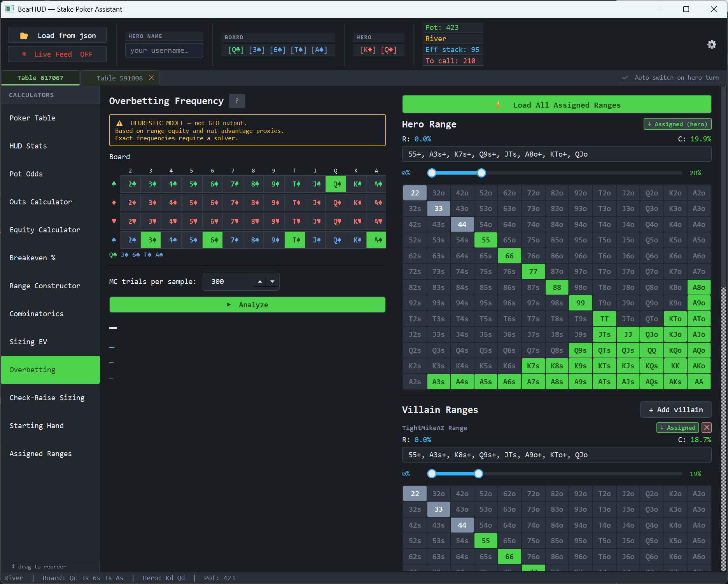Click the hero name username input

pyautogui.click(x=164, y=50)
